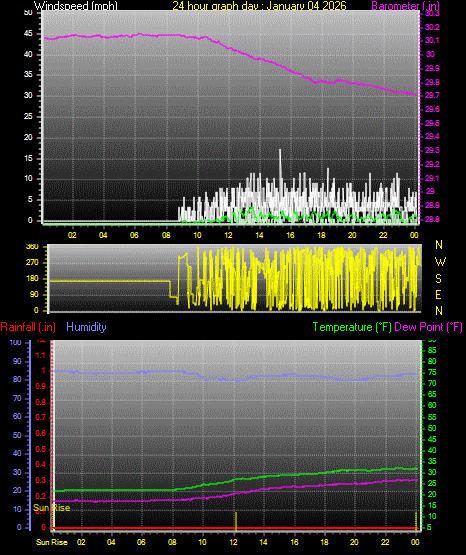This screenshot has height=555, width=466.
Task: Click the '29.3' barometer axis value
Action: 432,150
